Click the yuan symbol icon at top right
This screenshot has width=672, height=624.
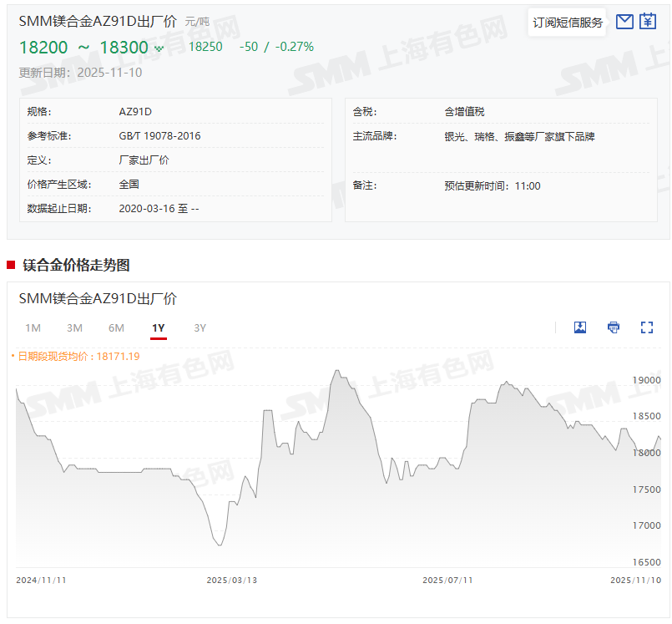[x=649, y=23]
